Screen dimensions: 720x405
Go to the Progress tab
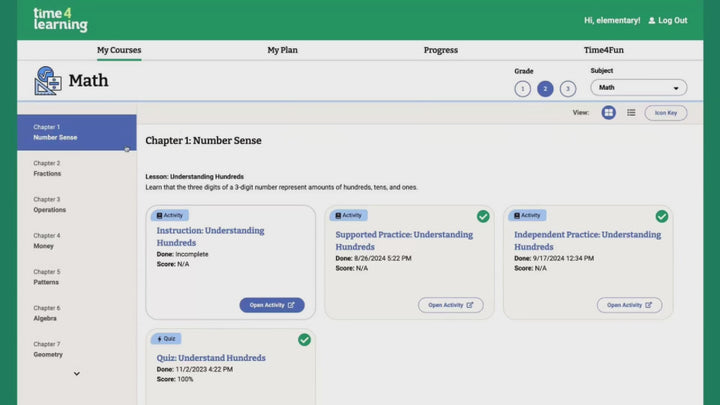pos(441,50)
